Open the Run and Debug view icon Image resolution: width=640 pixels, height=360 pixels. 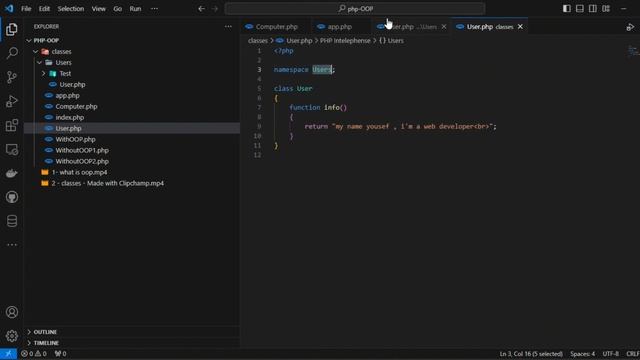pos(12,101)
